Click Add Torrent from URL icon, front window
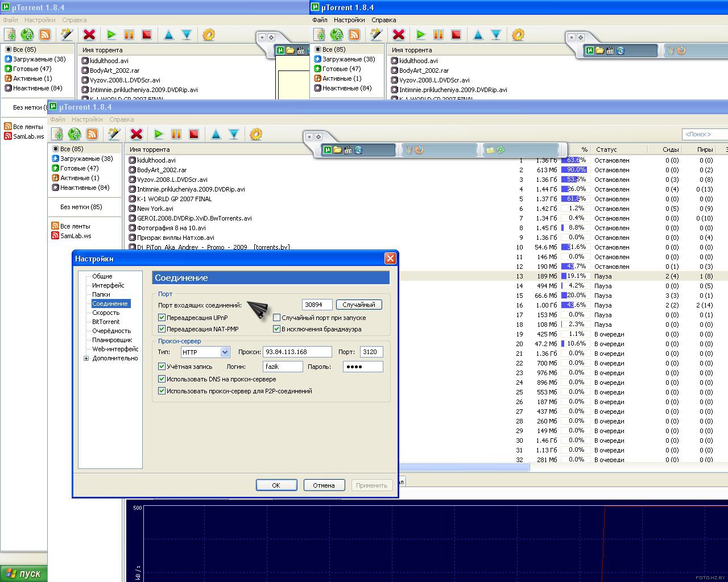Image resolution: width=728 pixels, height=582 pixels. point(75,134)
